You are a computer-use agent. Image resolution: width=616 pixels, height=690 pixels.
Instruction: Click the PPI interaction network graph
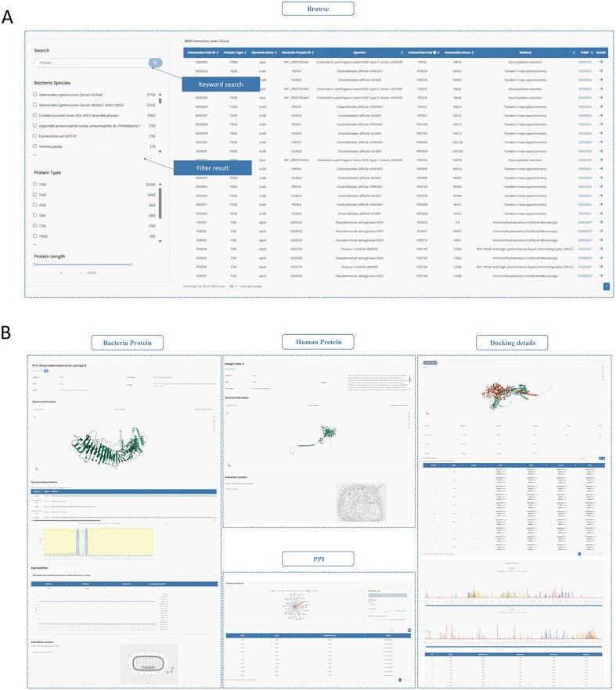point(296,606)
